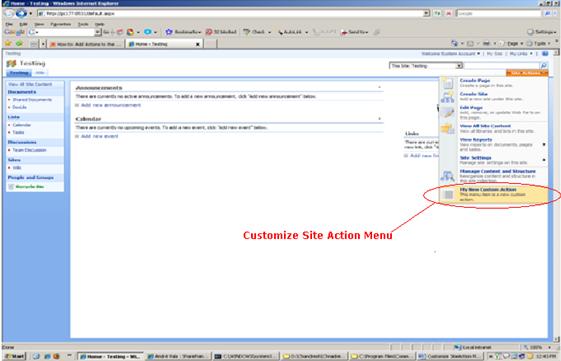Click the Add new announcement link
This screenshot has width=561, height=361.
[111, 105]
